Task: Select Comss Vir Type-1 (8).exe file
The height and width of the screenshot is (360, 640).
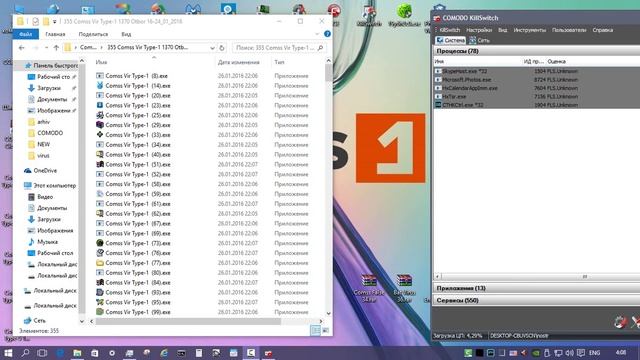Action: tap(136, 76)
